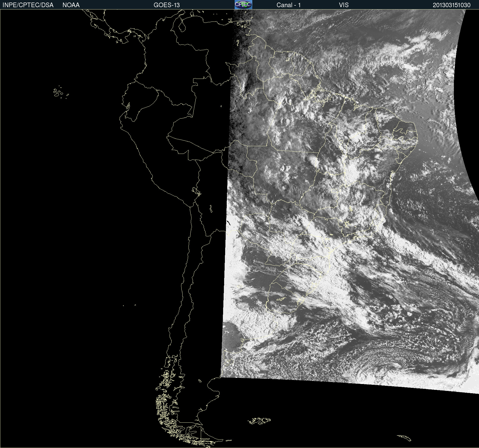Click the 201303151030 timestamp
This screenshot has height=448, width=479.
[452, 5]
